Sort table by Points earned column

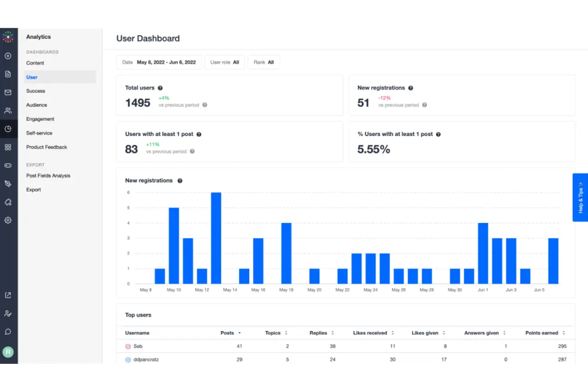pos(545,333)
